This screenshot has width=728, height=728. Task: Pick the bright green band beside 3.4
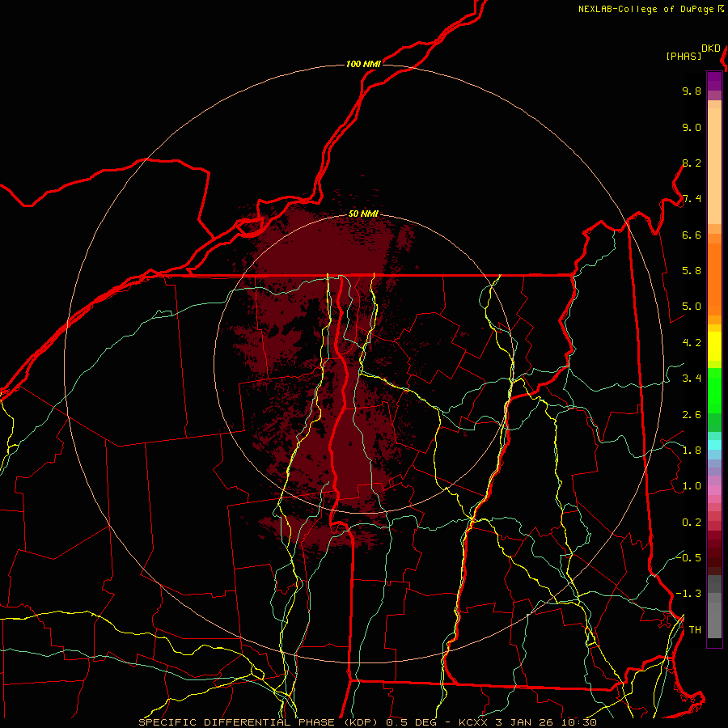coord(714,390)
